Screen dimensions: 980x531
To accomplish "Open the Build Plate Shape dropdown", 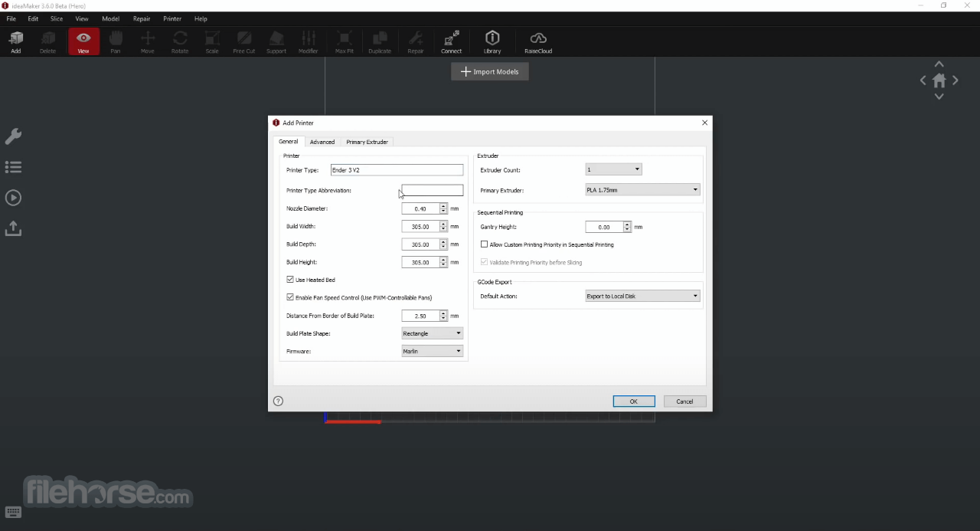I will click(x=433, y=333).
